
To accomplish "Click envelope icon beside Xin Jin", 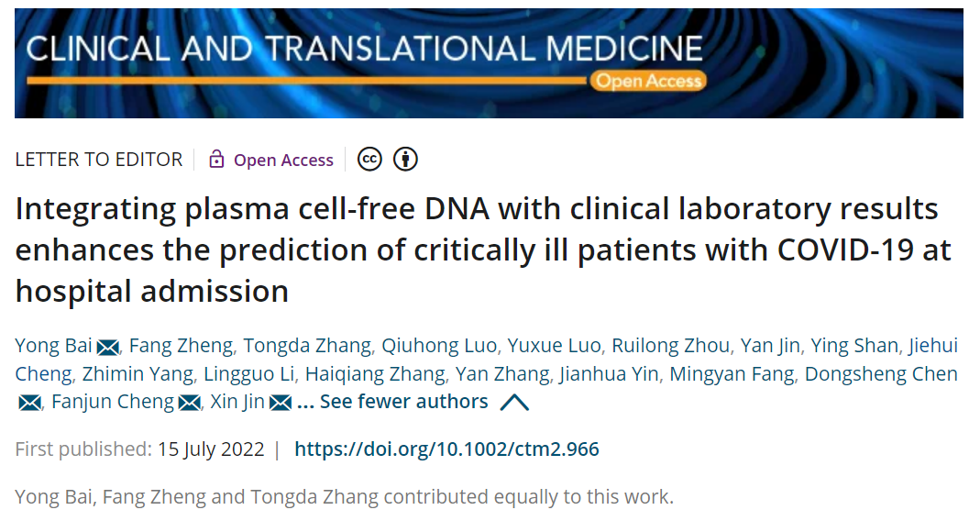I will (280, 403).
